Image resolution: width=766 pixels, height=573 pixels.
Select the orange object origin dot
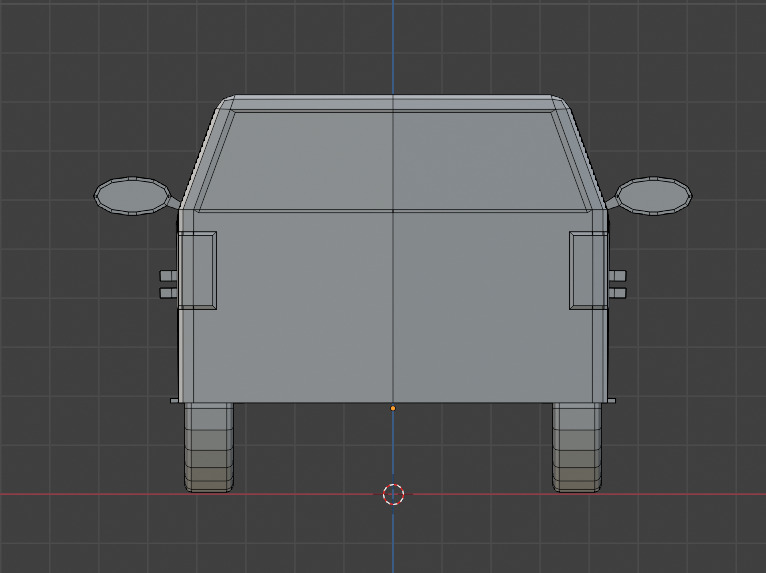point(393,408)
